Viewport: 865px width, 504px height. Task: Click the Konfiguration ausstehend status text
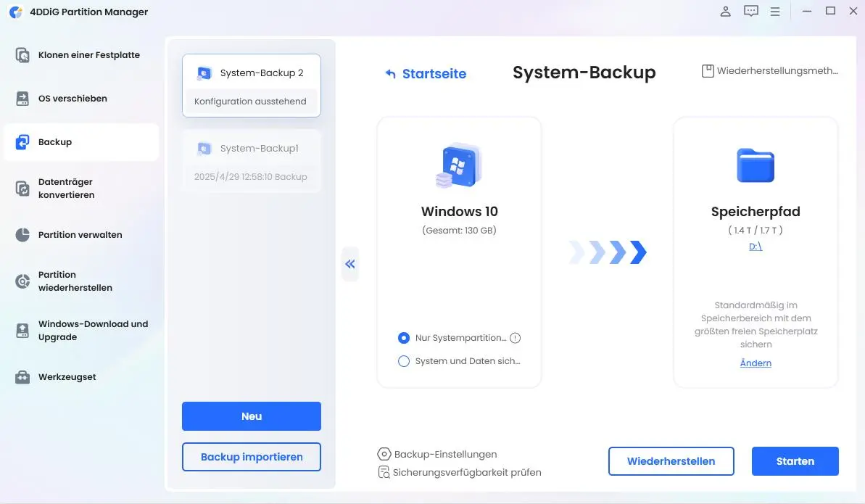[250, 102]
